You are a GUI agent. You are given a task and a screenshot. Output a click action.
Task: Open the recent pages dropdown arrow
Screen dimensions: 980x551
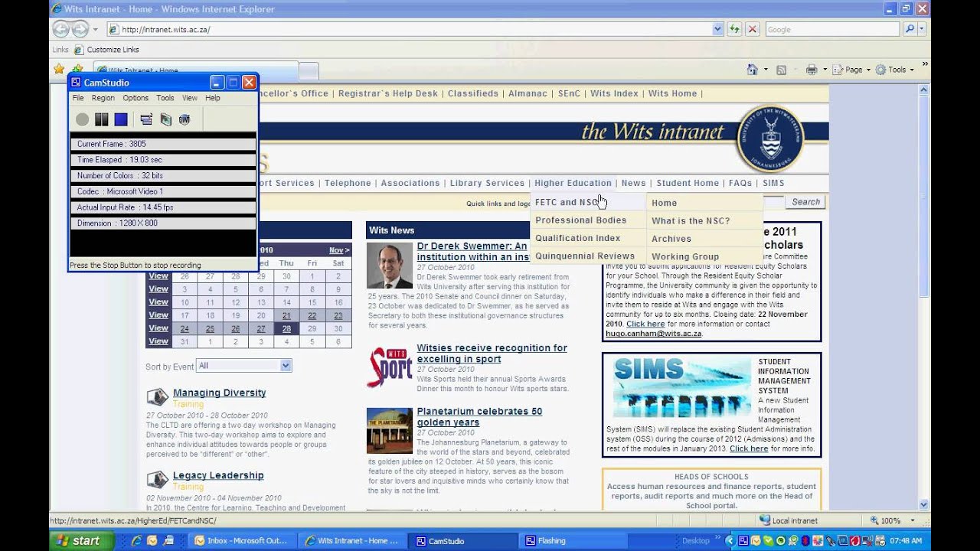pyautogui.click(x=95, y=30)
